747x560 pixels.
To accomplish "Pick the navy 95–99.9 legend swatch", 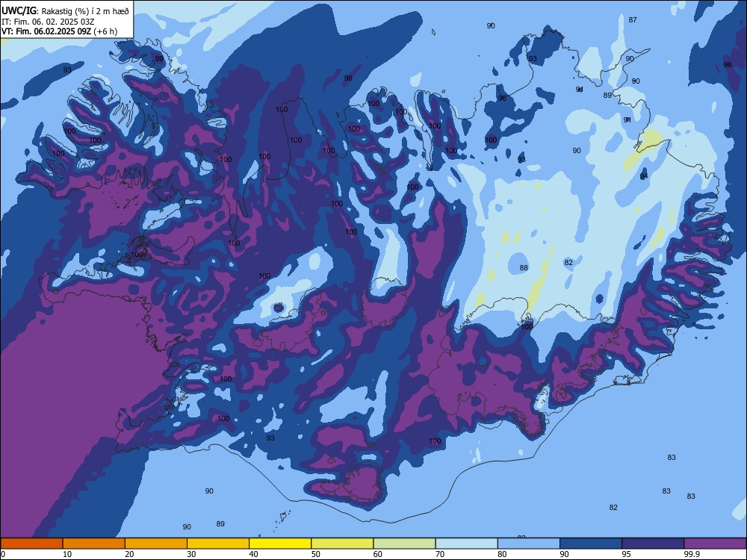I will coord(653,544).
